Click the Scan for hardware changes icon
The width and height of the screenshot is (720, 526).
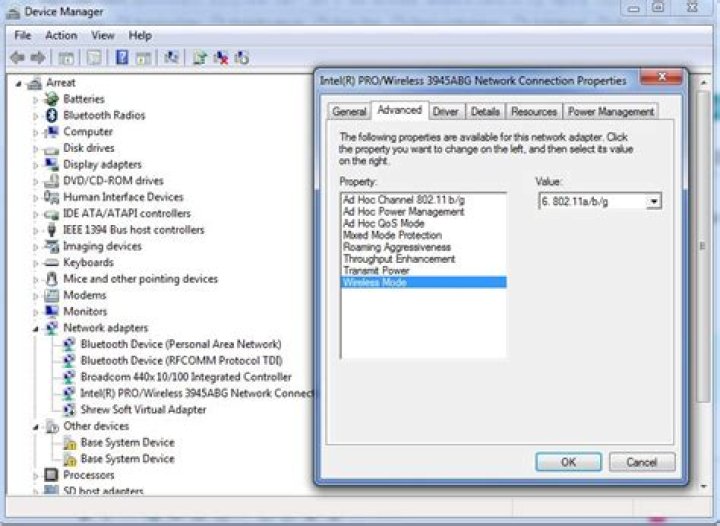[171, 58]
